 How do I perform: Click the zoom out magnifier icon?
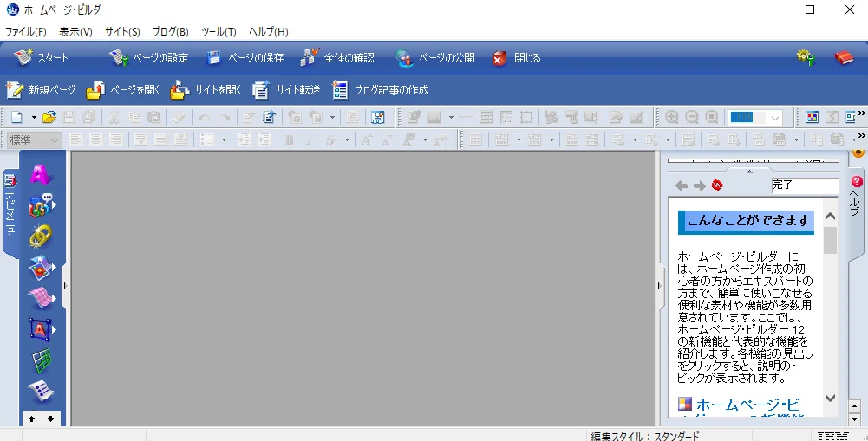coord(692,117)
